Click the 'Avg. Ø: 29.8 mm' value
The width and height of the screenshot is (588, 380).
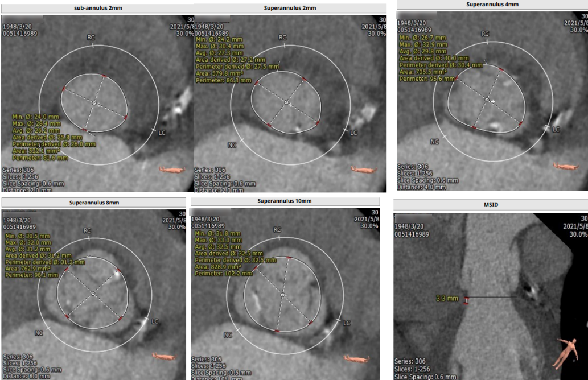pyautogui.click(x=423, y=51)
